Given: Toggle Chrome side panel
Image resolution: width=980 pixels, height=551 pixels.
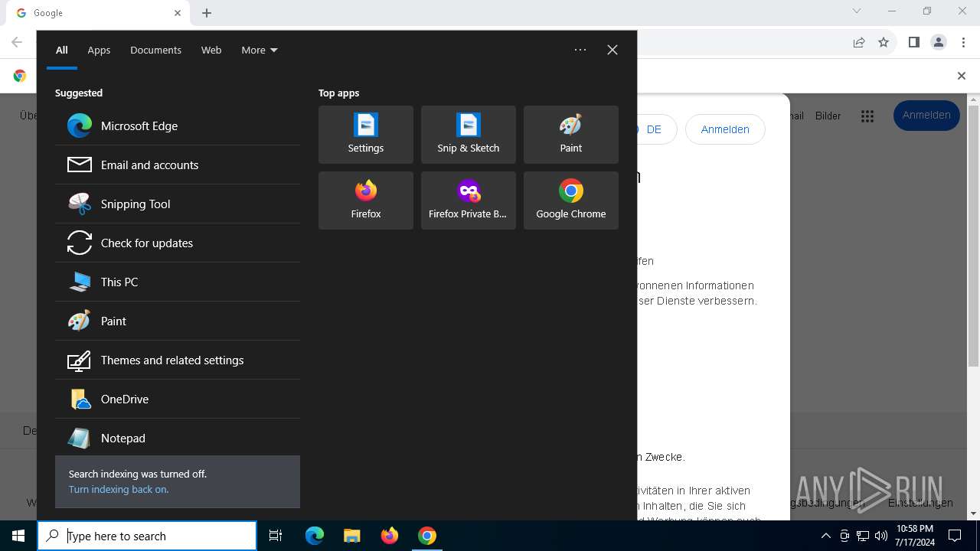Looking at the screenshot, I should click(x=913, y=42).
